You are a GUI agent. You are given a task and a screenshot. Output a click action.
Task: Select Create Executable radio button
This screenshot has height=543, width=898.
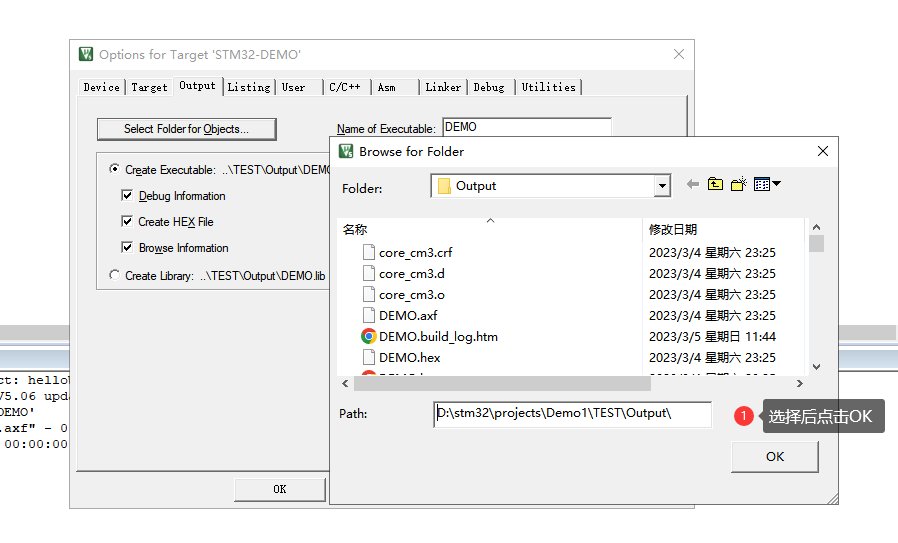coord(115,169)
